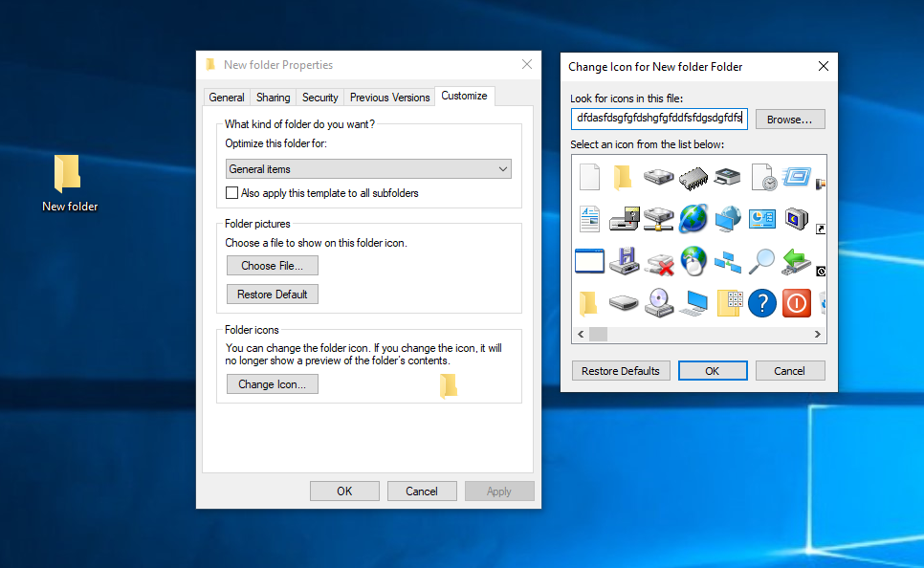Switch to the Previous Versions tab
The width and height of the screenshot is (924, 568).
pos(389,97)
